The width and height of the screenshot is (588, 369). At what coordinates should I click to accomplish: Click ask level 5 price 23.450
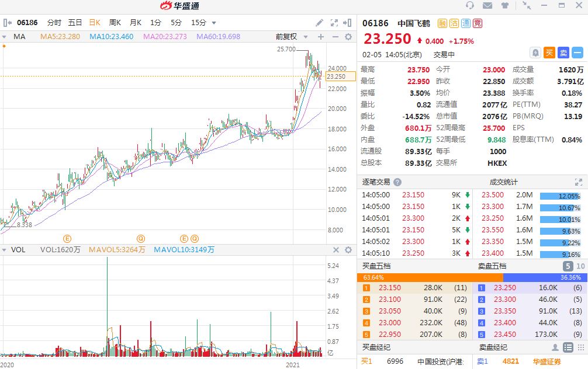click(505, 334)
